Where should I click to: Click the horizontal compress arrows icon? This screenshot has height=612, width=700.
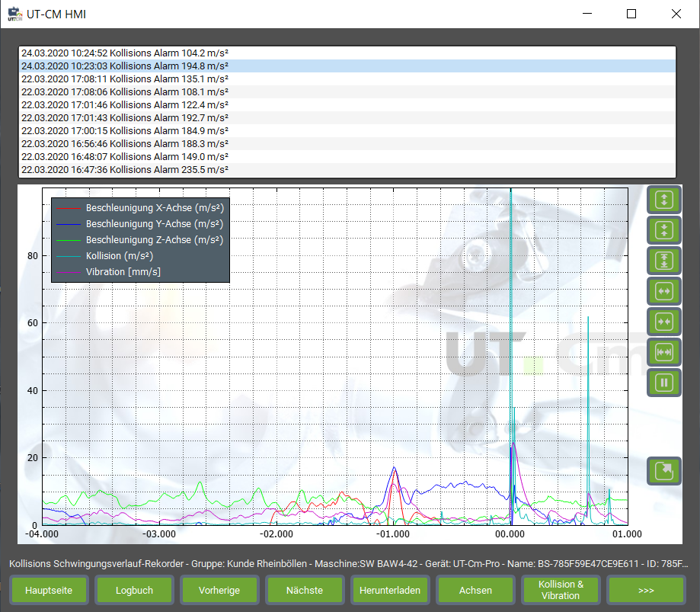tap(663, 322)
